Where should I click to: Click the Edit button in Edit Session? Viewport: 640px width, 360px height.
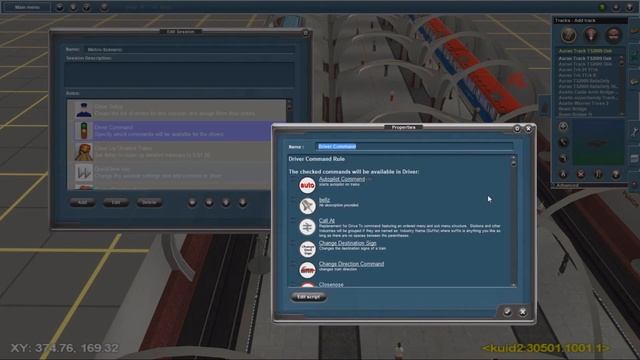pyautogui.click(x=116, y=202)
